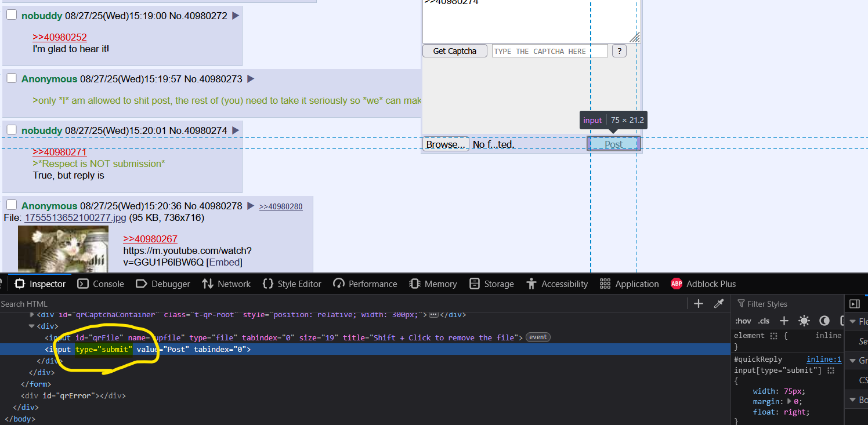Open the Network tab
This screenshot has width=868, height=425.
click(226, 284)
